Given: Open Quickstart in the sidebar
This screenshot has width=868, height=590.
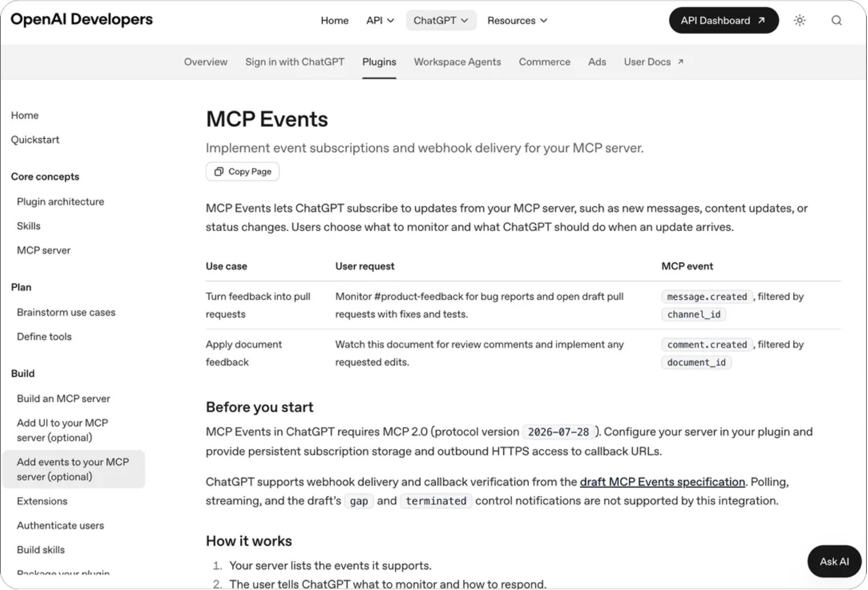Looking at the screenshot, I should 35,139.
